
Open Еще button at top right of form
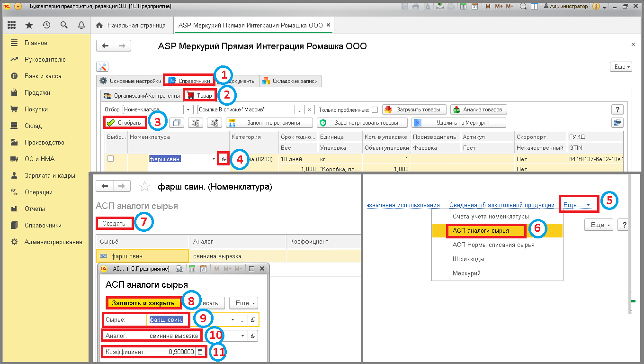(x=621, y=67)
